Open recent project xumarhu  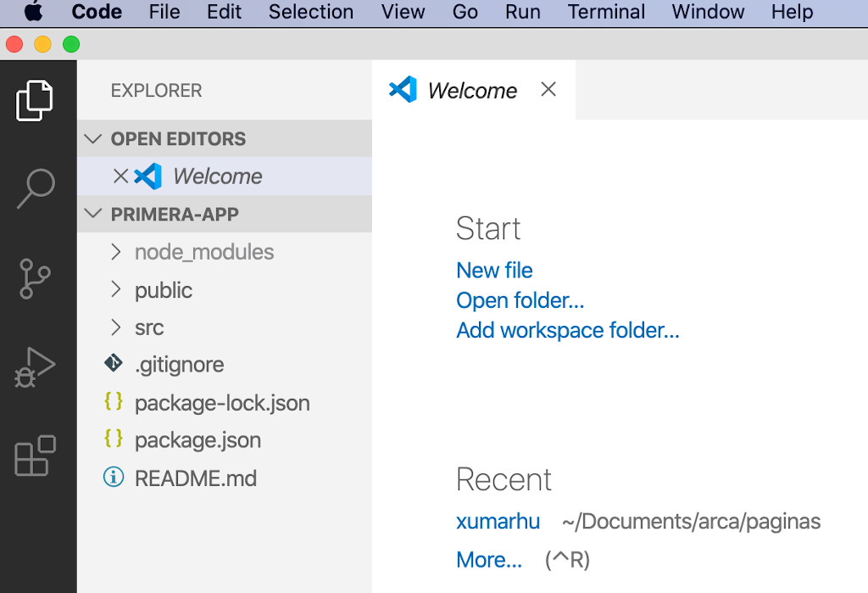[498, 521]
